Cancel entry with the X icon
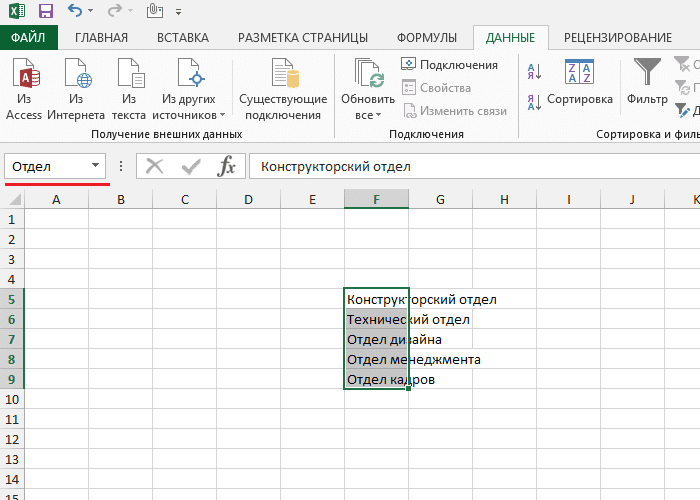This screenshot has height=500, width=700. tap(155, 167)
